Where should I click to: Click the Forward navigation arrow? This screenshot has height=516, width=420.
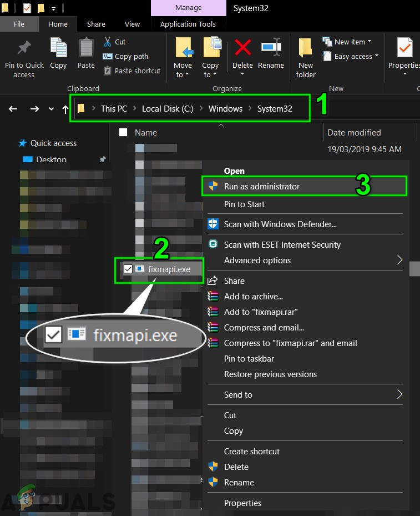(34, 109)
